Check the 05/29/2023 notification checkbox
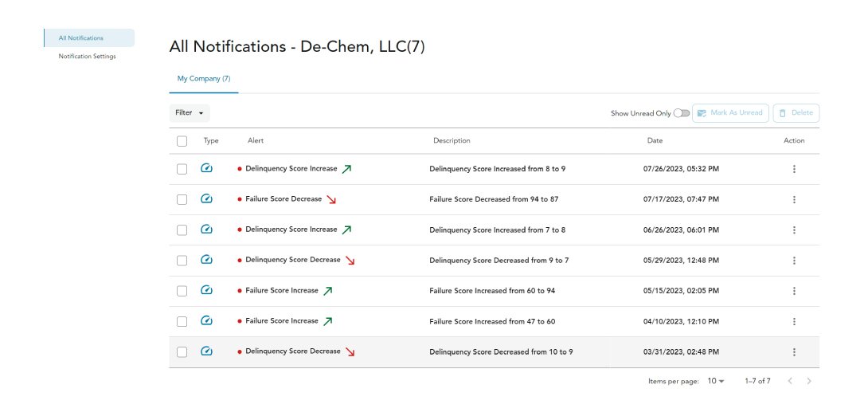 [182, 261]
